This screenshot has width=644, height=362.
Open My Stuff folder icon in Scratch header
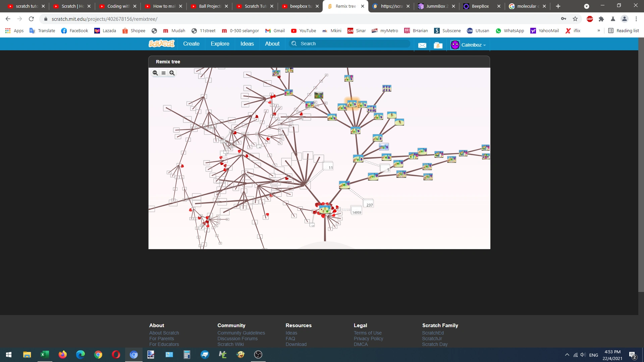pos(438,45)
